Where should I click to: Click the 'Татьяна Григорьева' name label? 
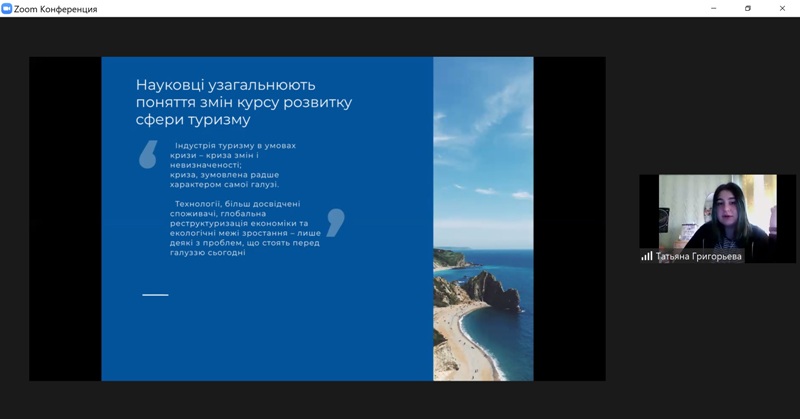[698, 256]
